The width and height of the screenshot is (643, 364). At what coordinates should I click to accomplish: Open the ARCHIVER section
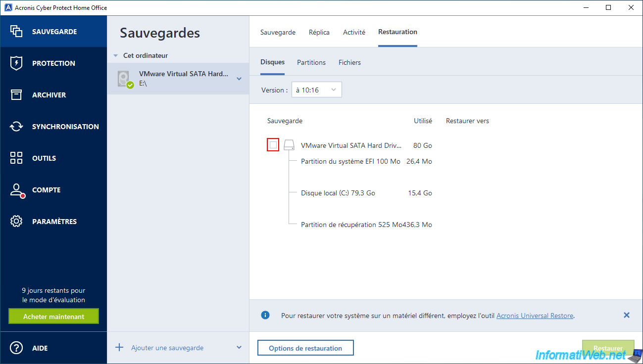[x=53, y=94]
